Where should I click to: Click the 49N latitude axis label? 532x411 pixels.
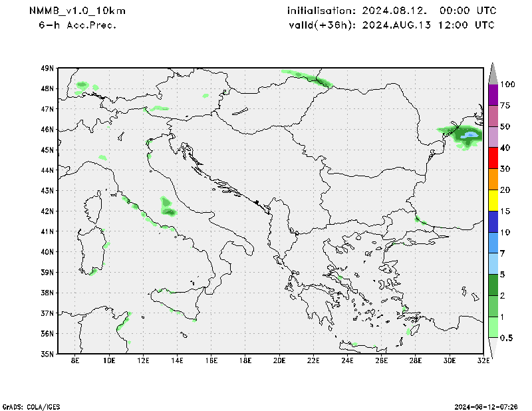click(47, 68)
